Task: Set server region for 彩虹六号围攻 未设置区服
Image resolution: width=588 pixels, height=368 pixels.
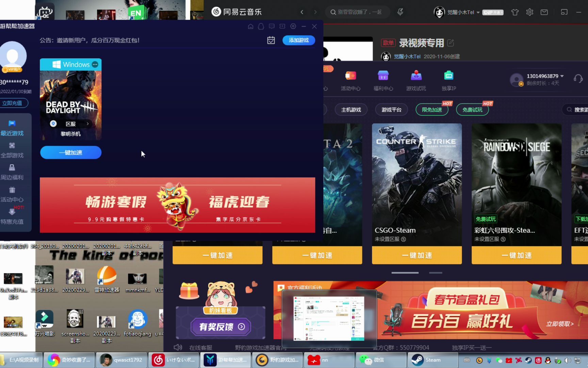Action: click(490, 239)
